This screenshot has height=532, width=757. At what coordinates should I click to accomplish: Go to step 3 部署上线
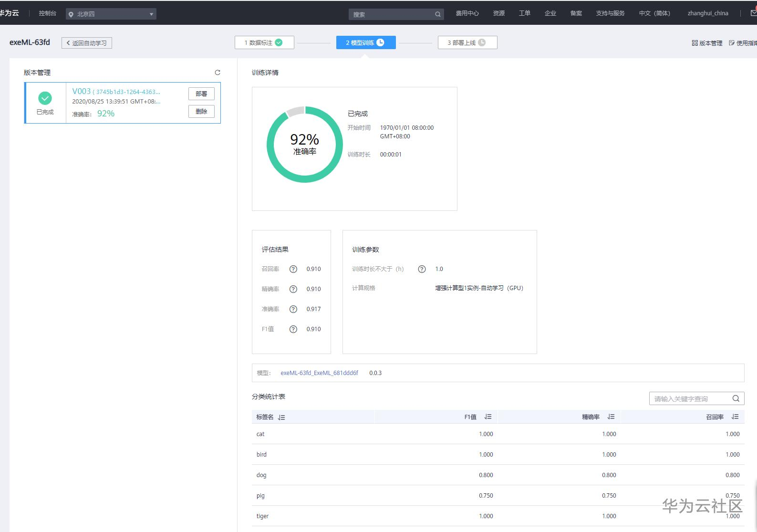tap(467, 42)
